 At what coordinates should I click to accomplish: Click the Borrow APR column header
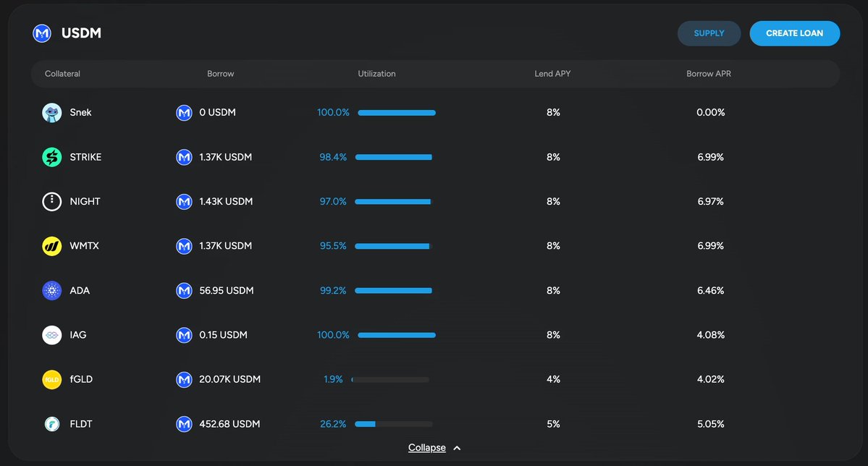click(709, 74)
